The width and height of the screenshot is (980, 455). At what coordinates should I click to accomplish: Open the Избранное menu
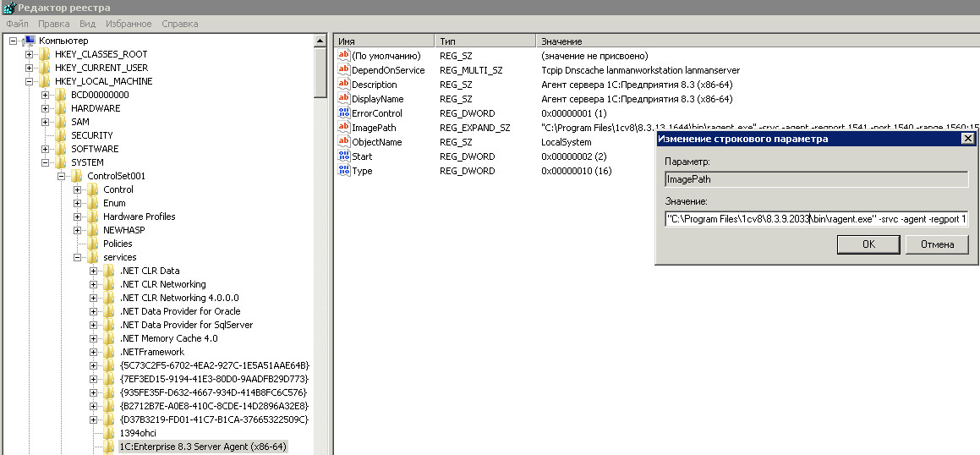tap(129, 24)
